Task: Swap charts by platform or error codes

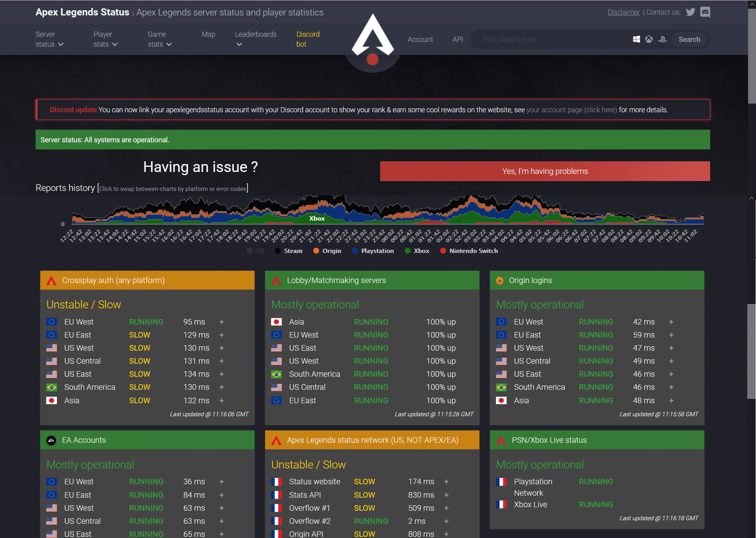Action: click(x=173, y=189)
